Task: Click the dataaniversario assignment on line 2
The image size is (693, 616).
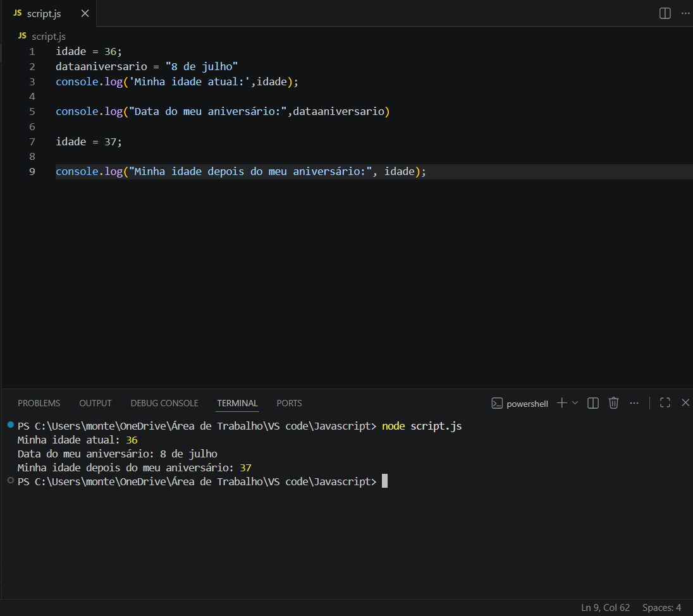Action: 147,67
